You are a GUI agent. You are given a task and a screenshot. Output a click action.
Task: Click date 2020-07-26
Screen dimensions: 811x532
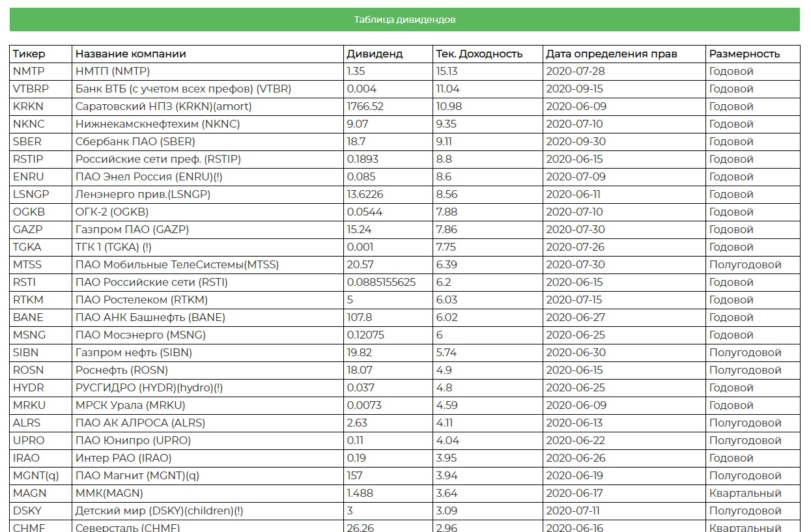click(x=575, y=247)
